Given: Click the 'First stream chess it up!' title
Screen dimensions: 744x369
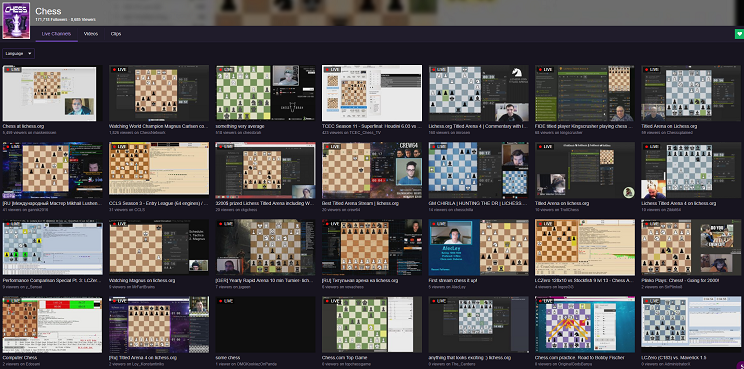Looking at the screenshot, I should coord(453,281).
